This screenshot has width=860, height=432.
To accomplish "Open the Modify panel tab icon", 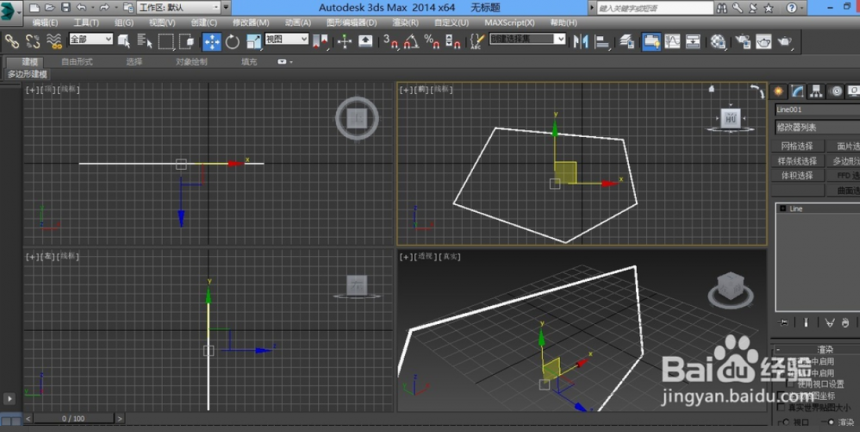I will tap(797, 92).
